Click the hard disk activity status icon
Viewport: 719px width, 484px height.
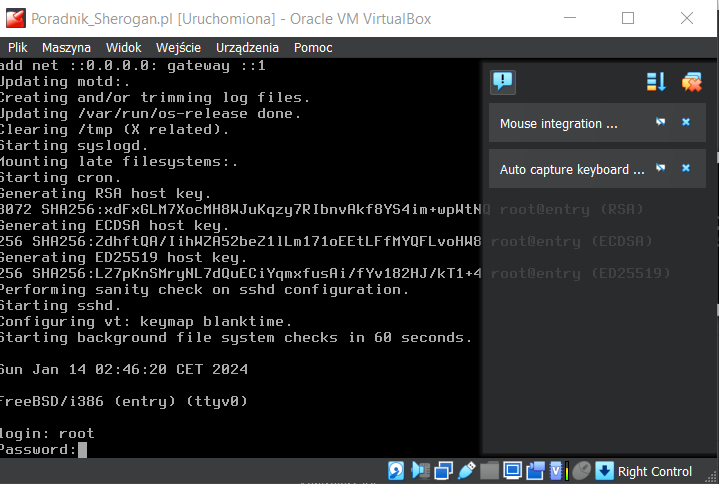[396, 471]
